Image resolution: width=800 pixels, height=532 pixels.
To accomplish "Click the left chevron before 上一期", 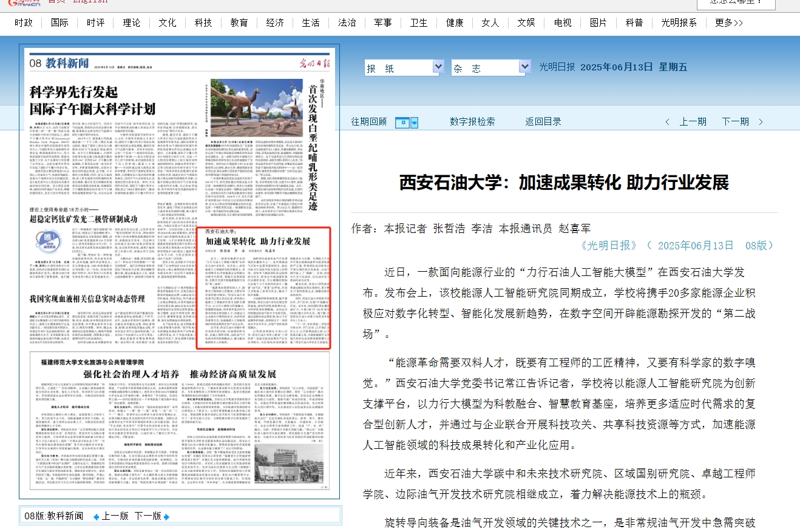I will click(668, 123).
